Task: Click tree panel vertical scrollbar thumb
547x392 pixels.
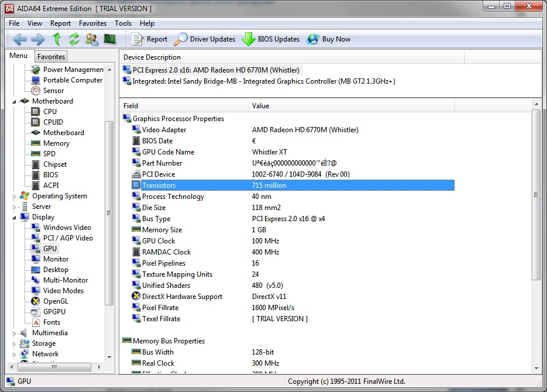Action: pos(109,213)
